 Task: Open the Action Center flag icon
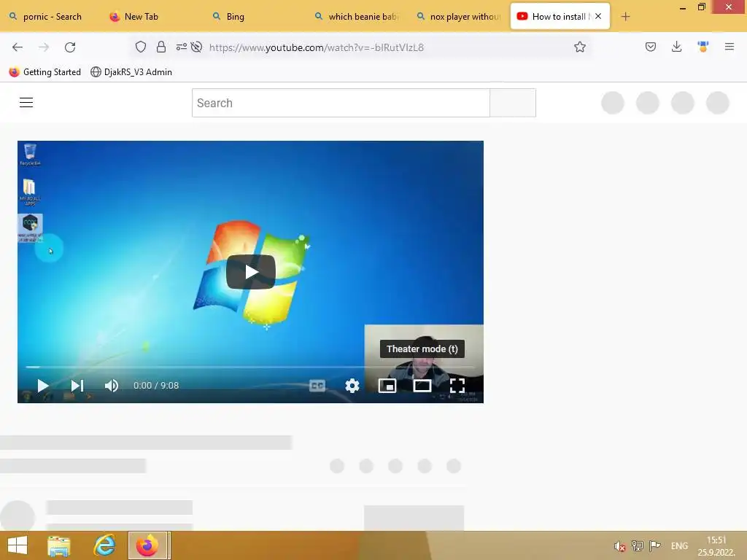pos(655,545)
